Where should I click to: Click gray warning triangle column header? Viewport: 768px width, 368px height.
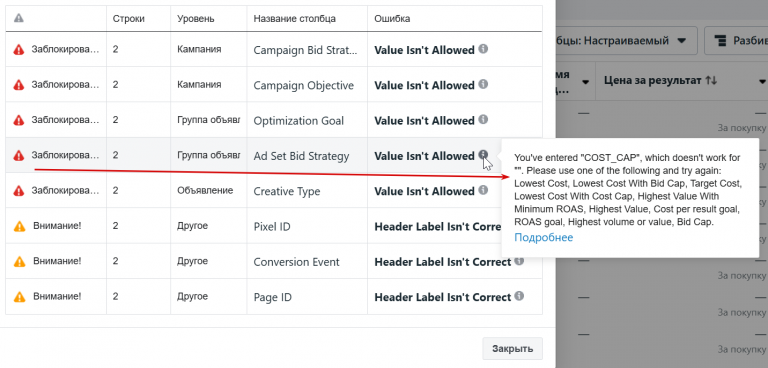tap(19, 18)
